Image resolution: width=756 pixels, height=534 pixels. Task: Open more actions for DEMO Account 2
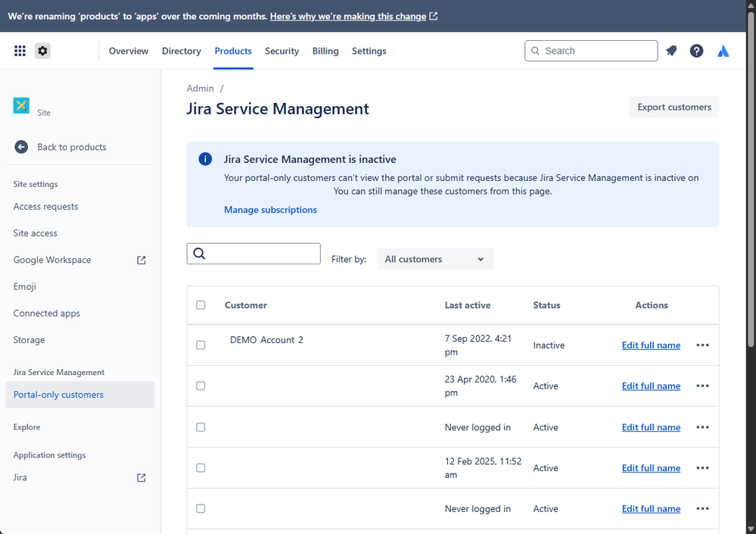702,345
